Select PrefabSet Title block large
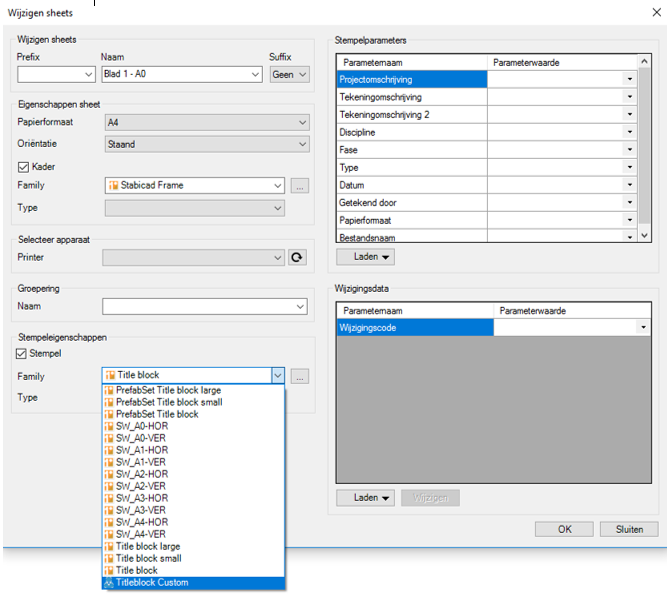Viewport: 670px width, 598px height. coord(194,390)
